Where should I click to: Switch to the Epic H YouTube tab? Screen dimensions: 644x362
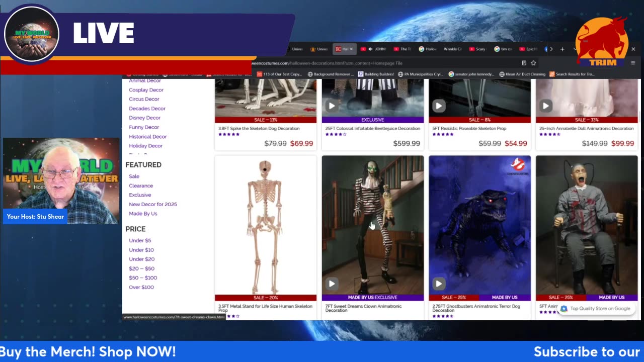coord(528,49)
